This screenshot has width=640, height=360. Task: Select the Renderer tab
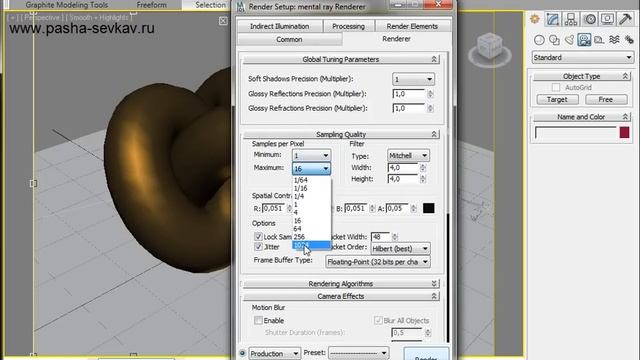coord(396,39)
